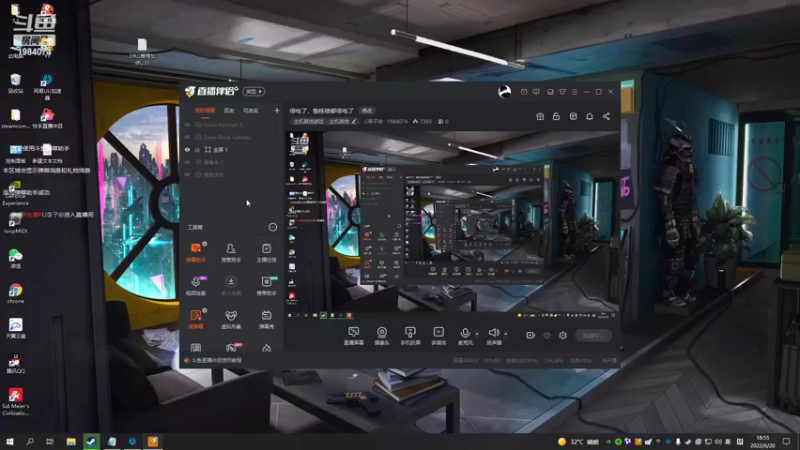Image resolution: width=800 pixels, height=450 pixels.
Task: Add a screen capture source from bottom bar
Action: pyautogui.click(x=354, y=336)
